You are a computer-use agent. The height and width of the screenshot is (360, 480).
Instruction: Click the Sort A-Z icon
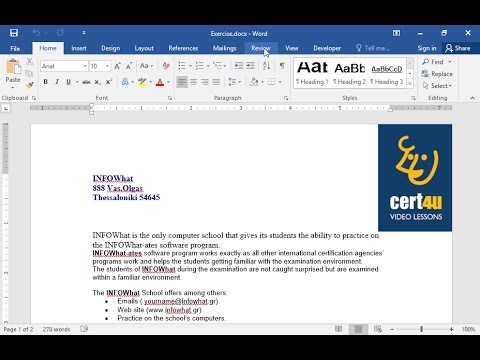[266, 66]
